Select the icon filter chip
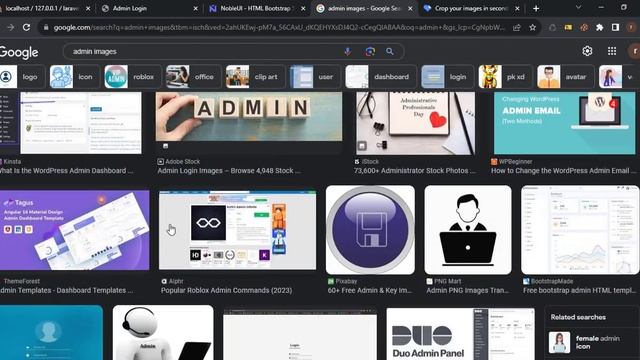 [75, 77]
